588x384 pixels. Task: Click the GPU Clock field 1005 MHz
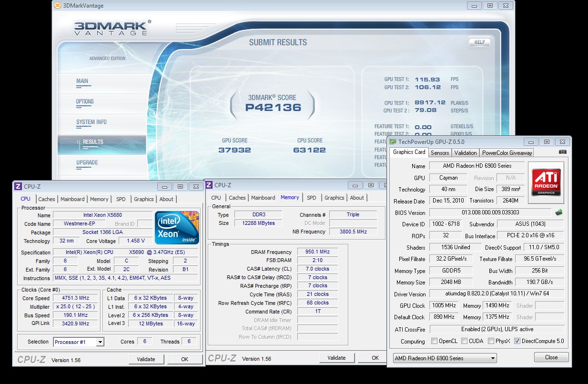pyautogui.click(x=444, y=305)
